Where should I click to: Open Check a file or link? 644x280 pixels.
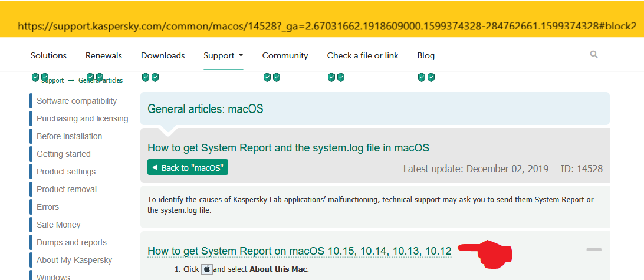pos(363,56)
